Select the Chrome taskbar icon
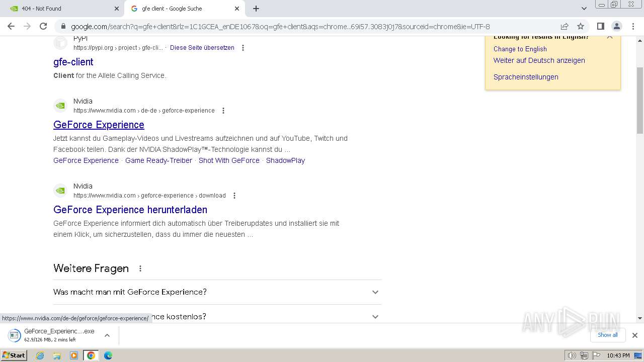644x362 pixels. click(91, 355)
